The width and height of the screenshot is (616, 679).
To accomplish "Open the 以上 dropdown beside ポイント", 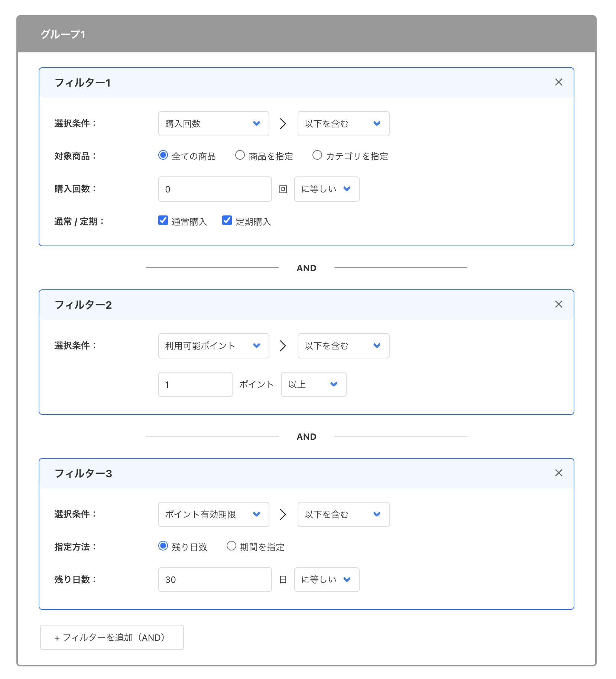I will (x=313, y=384).
